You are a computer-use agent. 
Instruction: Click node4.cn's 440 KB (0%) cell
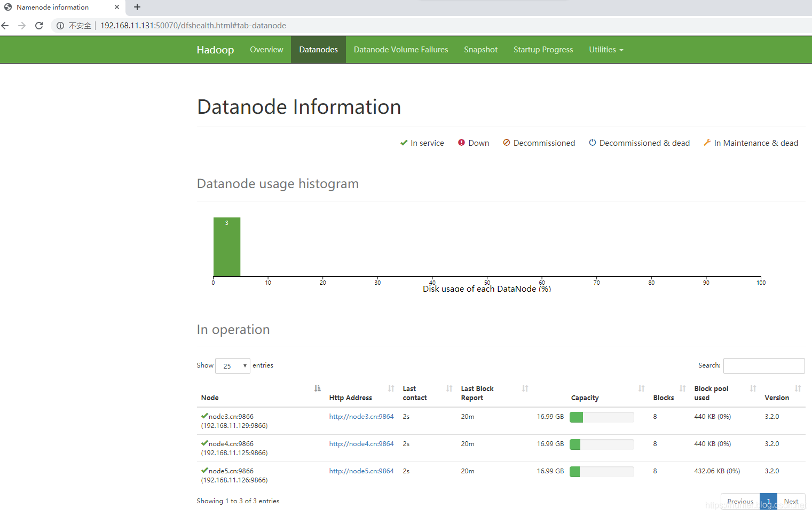713,444
